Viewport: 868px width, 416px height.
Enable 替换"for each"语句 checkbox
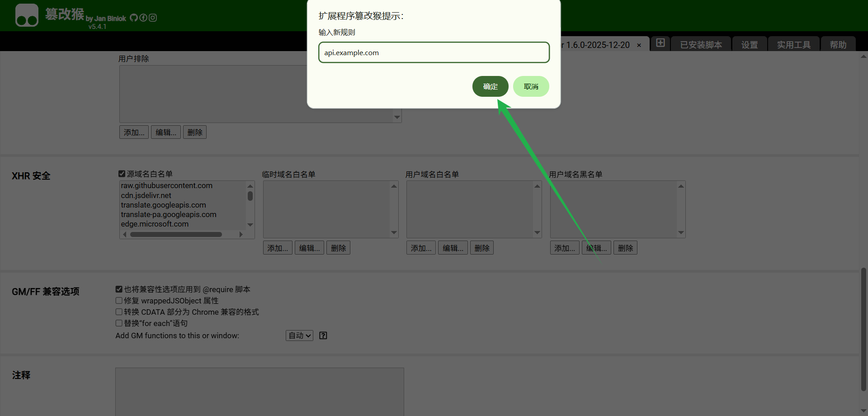[119, 323]
